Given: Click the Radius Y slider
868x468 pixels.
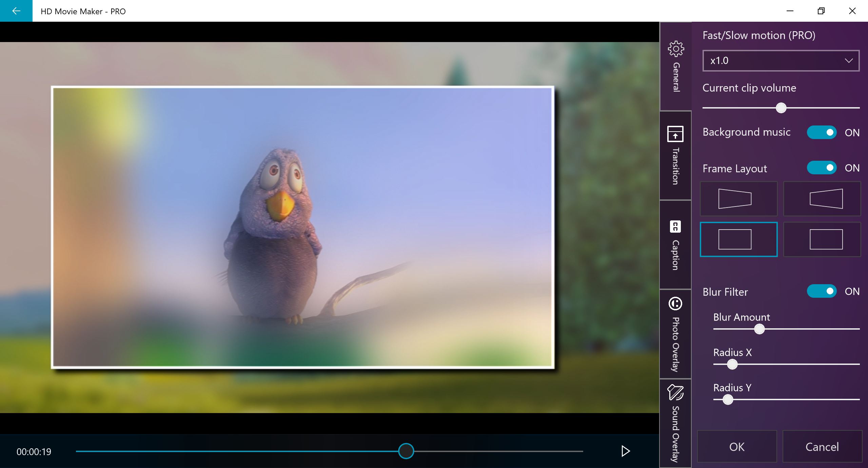Looking at the screenshot, I should [x=786, y=399].
